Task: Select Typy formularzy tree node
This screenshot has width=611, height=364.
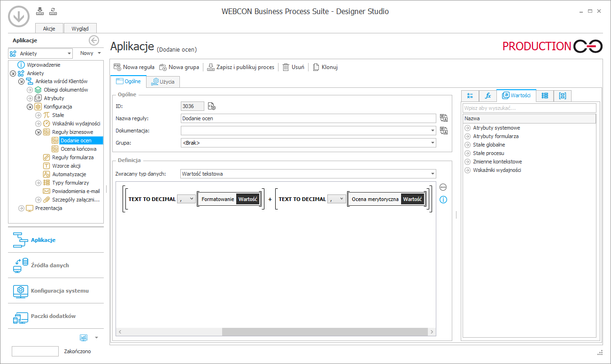Action: 70,183
